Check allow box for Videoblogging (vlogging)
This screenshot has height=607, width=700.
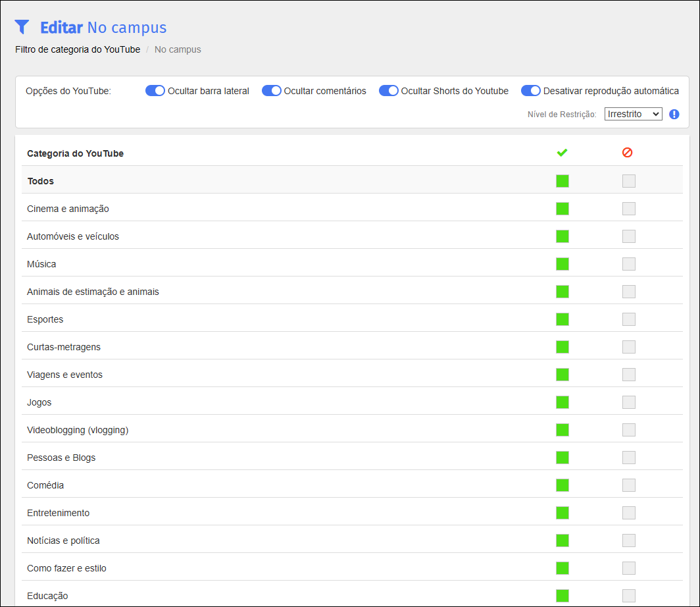562,430
